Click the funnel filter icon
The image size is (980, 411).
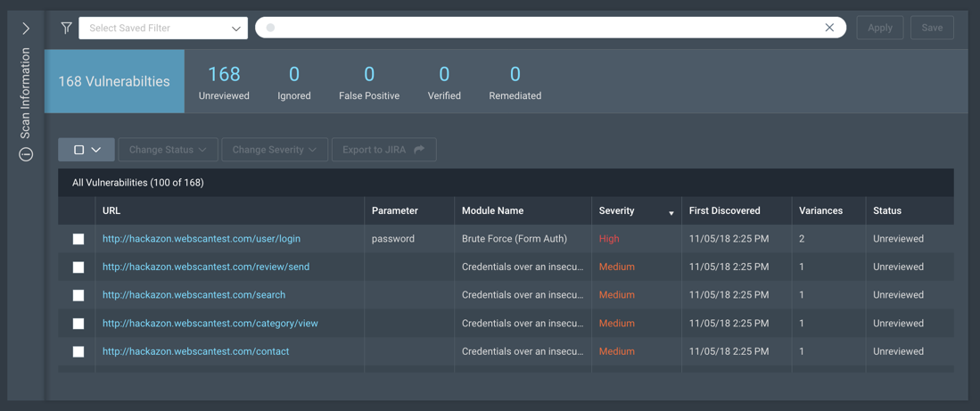[66, 28]
